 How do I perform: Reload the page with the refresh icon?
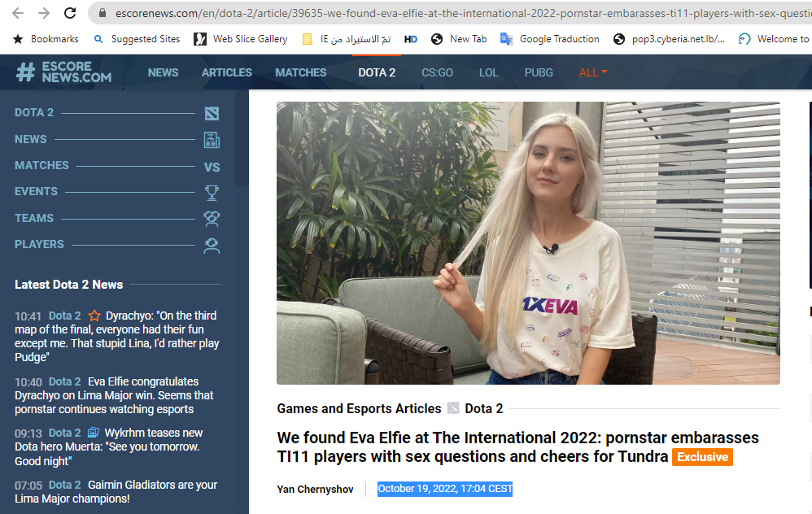70,13
